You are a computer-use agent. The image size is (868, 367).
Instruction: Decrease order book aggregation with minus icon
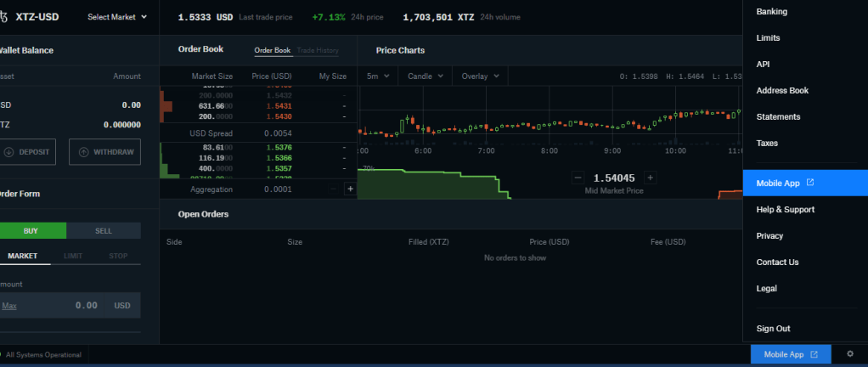pyautogui.click(x=333, y=189)
